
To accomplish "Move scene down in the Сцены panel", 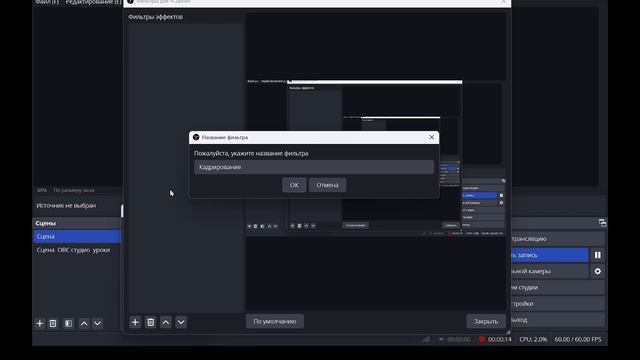I will click(x=98, y=323).
